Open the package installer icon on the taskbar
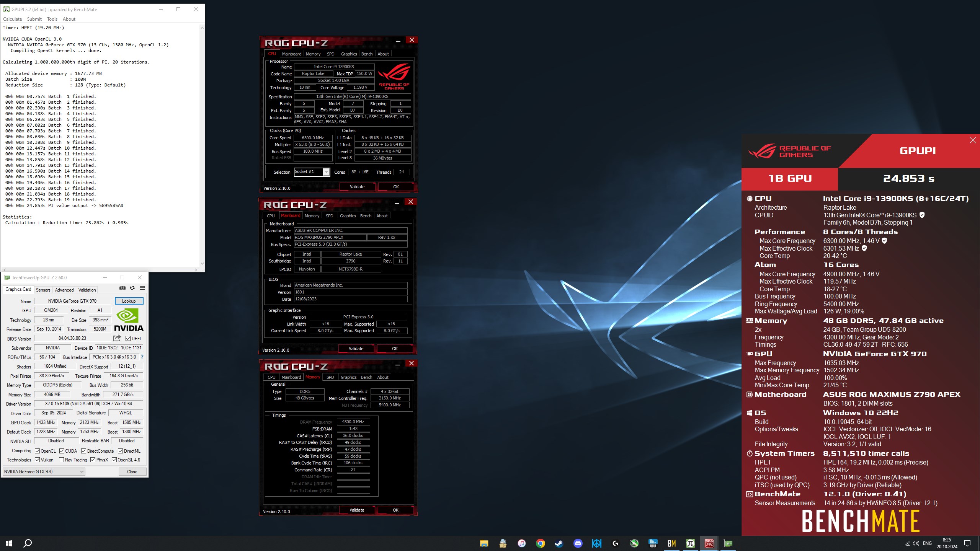The width and height of the screenshot is (980, 551). click(x=503, y=543)
